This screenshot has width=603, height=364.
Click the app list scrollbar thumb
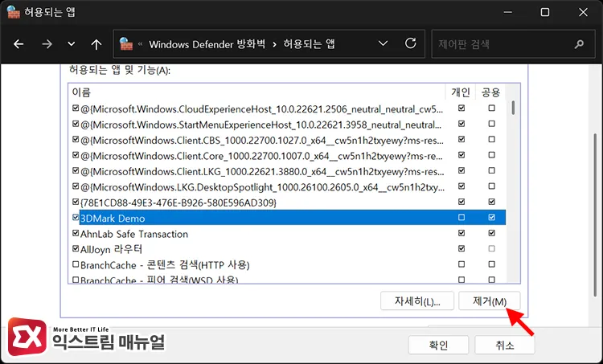click(x=513, y=108)
